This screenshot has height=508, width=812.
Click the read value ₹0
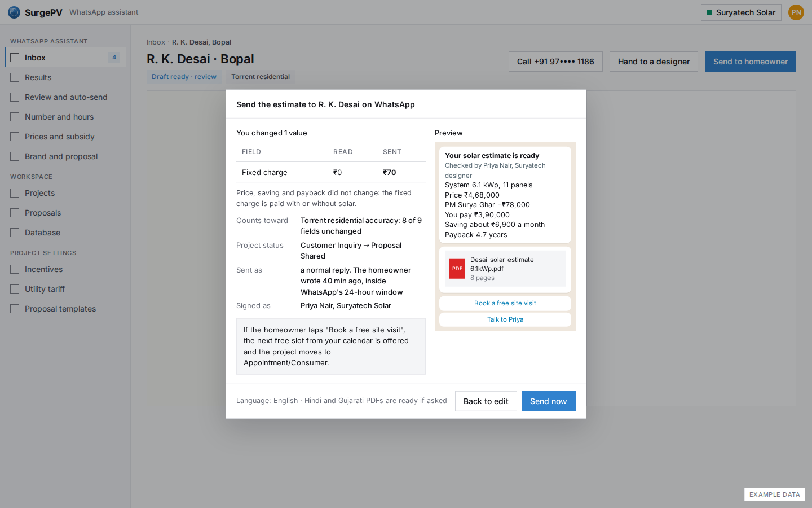click(x=337, y=173)
